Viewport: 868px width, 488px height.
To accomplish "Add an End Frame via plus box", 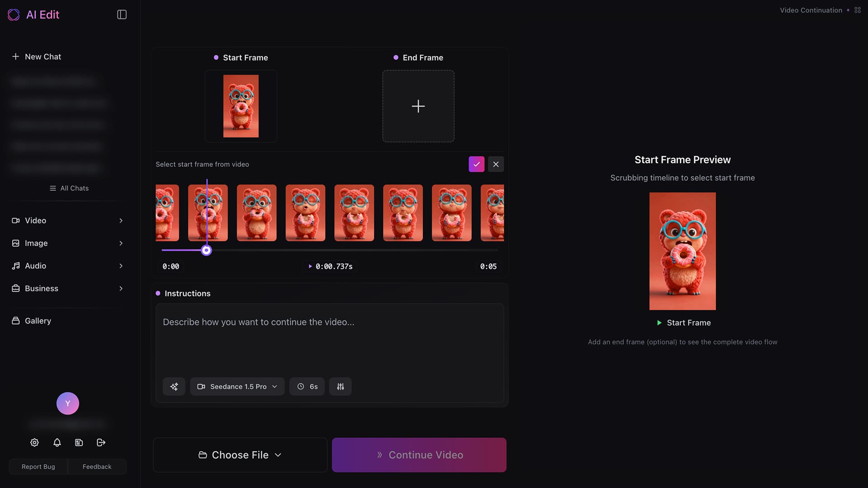I will [418, 106].
